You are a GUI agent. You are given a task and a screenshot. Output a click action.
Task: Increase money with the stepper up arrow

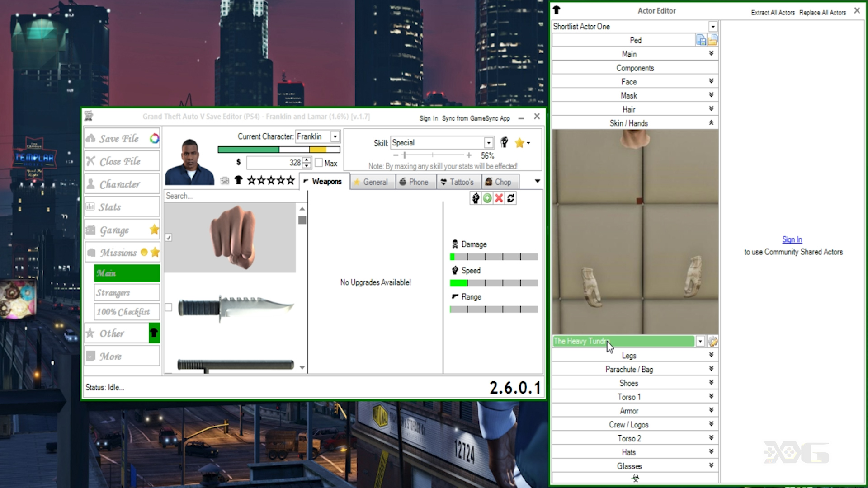(x=307, y=160)
